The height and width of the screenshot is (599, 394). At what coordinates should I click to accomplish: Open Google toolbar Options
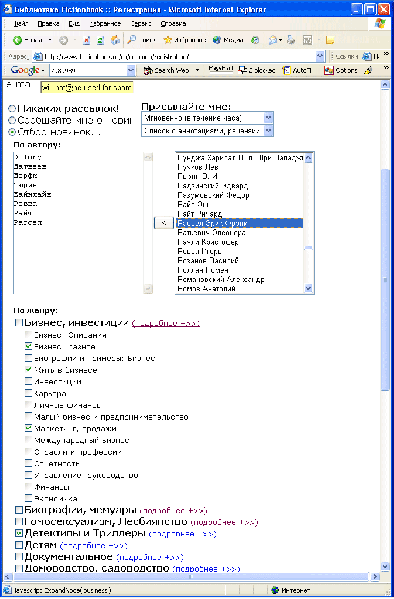click(340, 70)
